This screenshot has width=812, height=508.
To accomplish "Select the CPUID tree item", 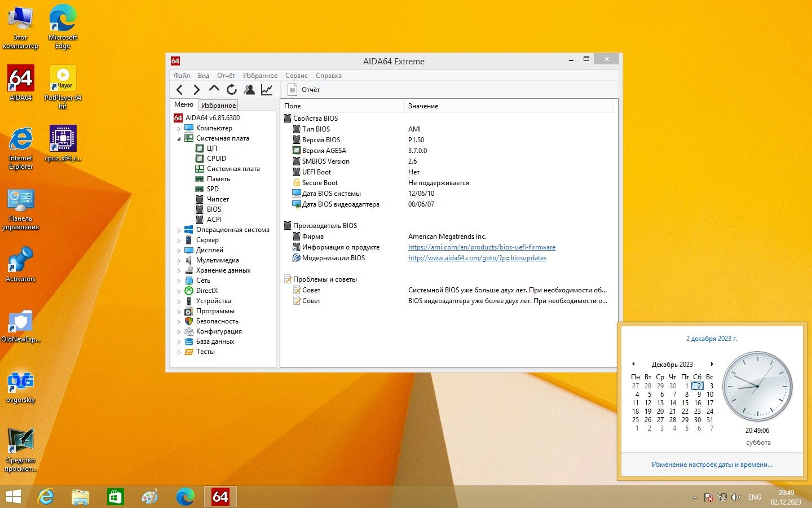I will 216,159.
